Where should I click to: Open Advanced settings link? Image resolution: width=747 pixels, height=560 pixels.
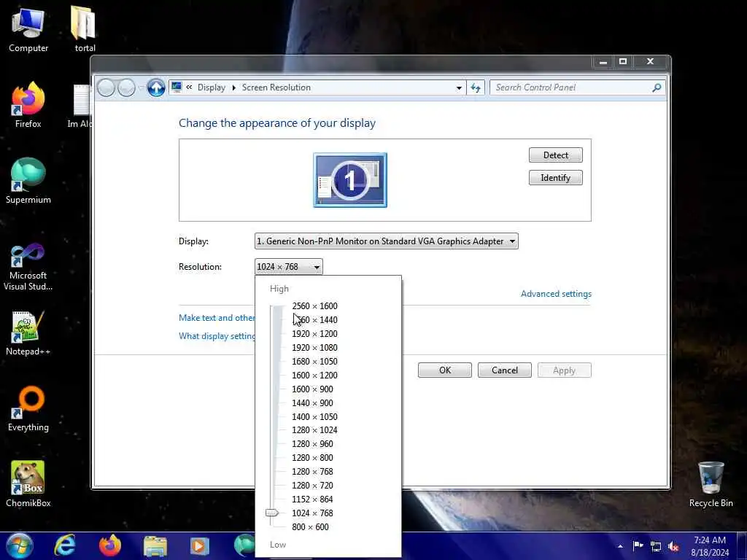tap(556, 294)
